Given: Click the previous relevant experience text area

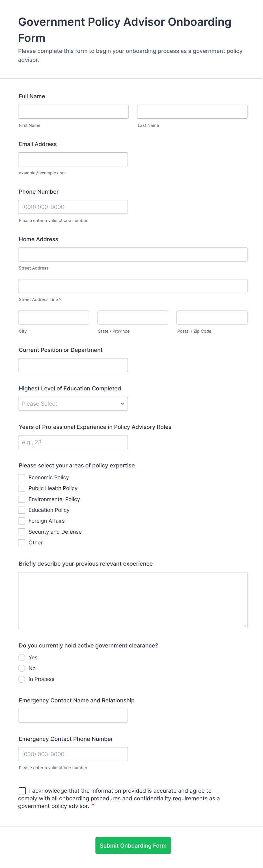Looking at the screenshot, I should (x=133, y=600).
